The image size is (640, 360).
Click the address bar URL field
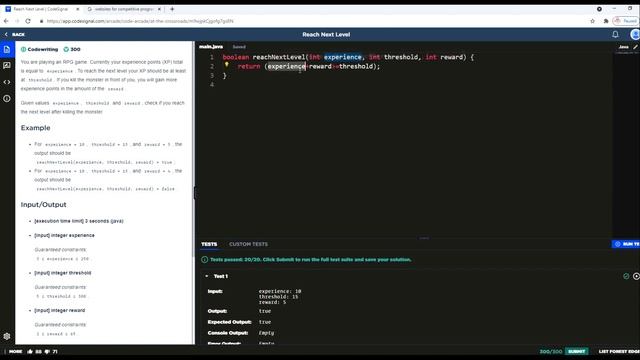pyautogui.click(x=140, y=21)
